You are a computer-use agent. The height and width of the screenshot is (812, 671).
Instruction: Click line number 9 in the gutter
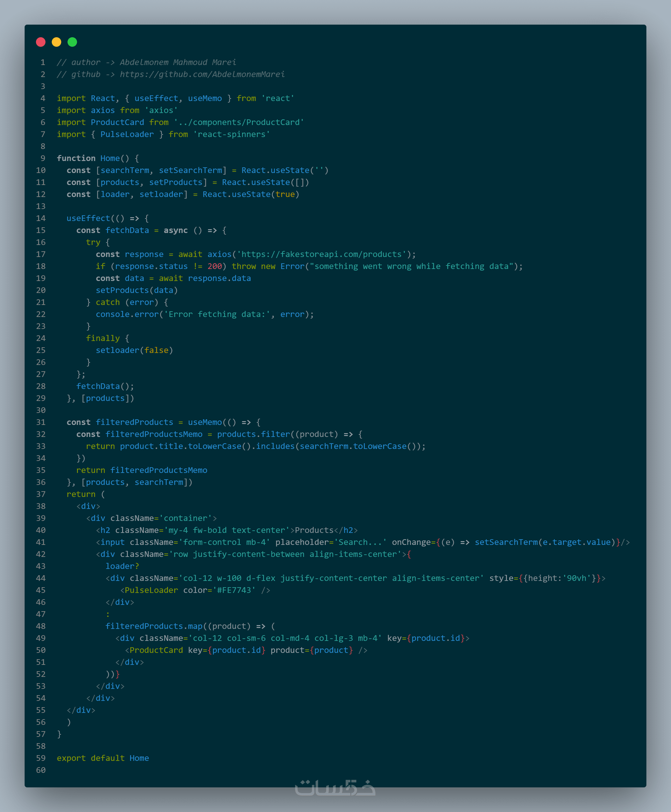click(43, 158)
